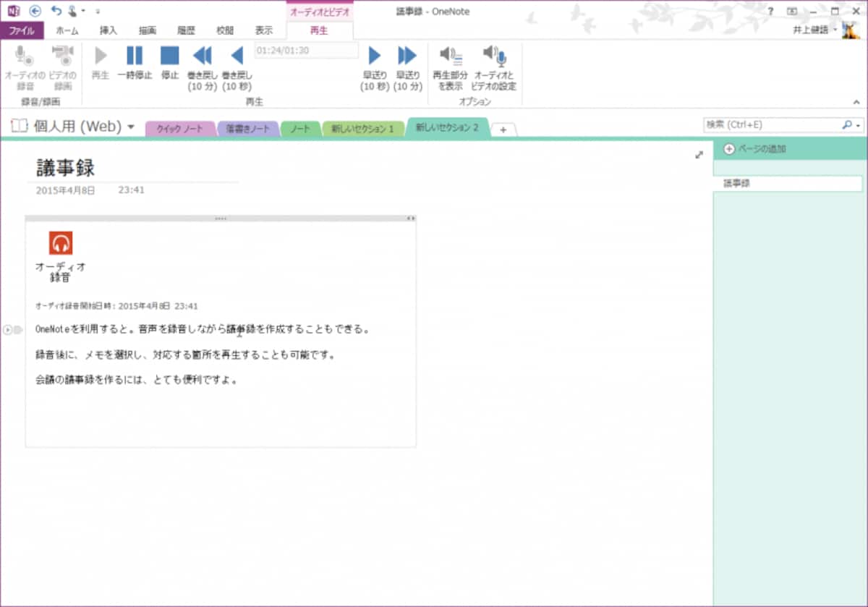
Task: Play audio from the line's play marker
Action: pyautogui.click(x=8, y=330)
